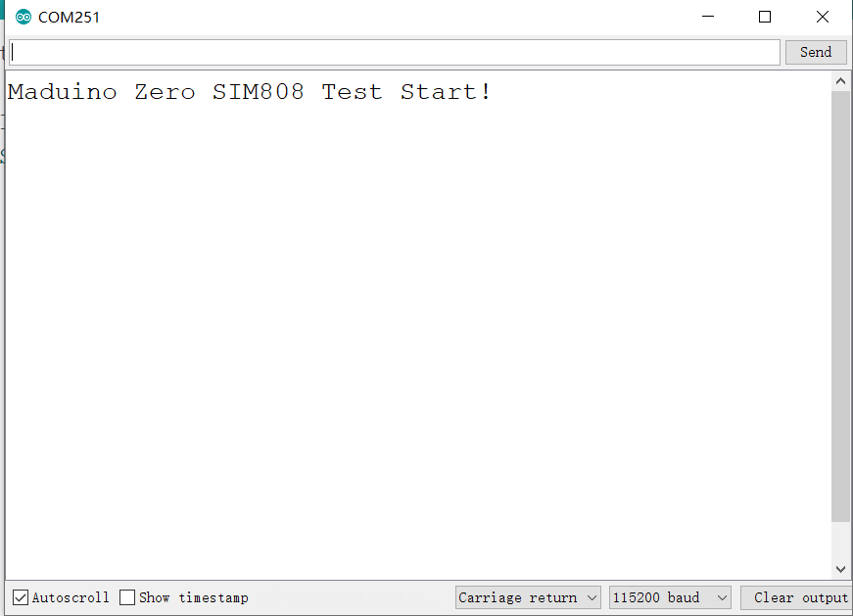Image resolution: width=853 pixels, height=616 pixels.
Task: Click the COM251 window title text
Action: 70,18
